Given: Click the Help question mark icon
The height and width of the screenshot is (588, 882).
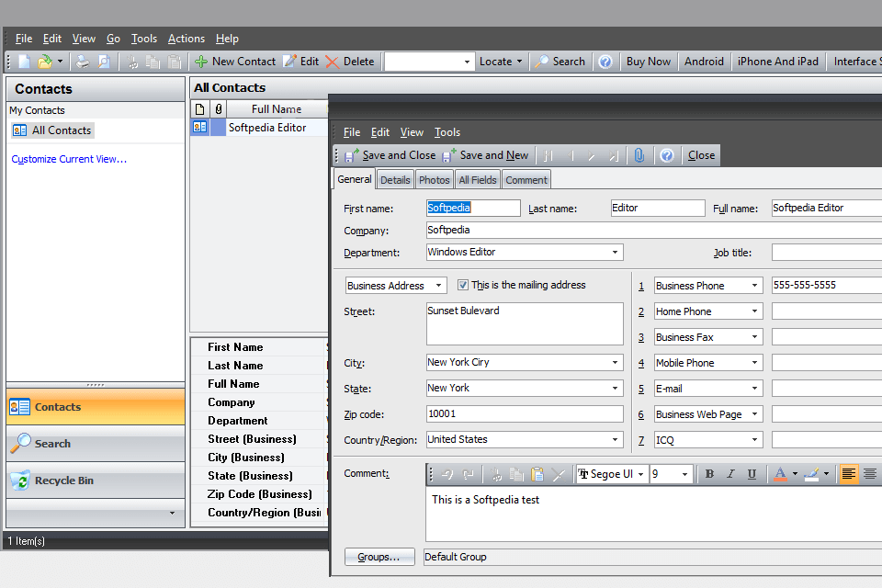Looking at the screenshot, I should [667, 154].
